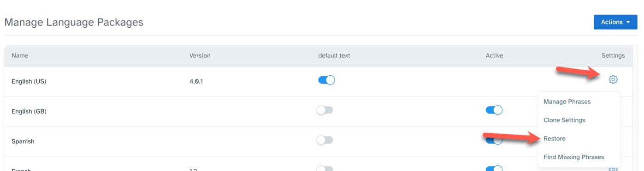
Task: Open the settings gear for English (US)
Action: [x=613, y=79]
